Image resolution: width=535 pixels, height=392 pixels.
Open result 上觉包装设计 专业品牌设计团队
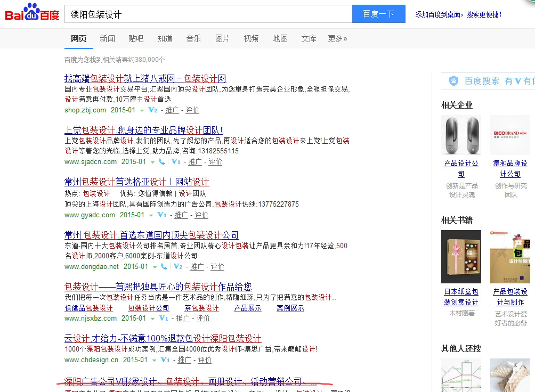click(x=144, y=130)
